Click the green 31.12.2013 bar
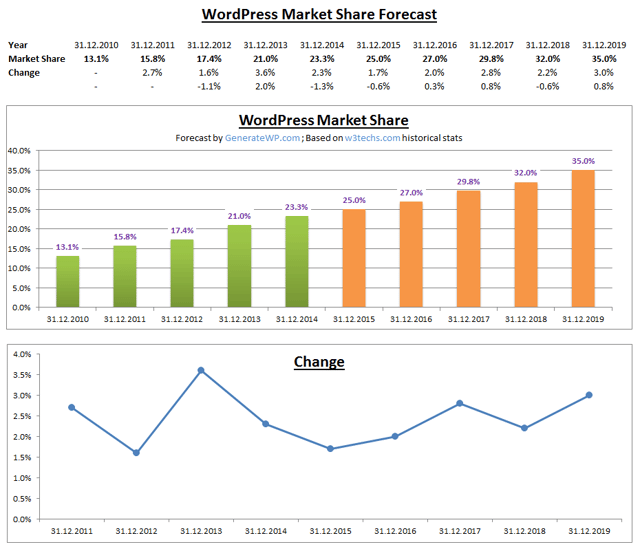Viewport: 640px width, 549px height. (x=240, y=266)
